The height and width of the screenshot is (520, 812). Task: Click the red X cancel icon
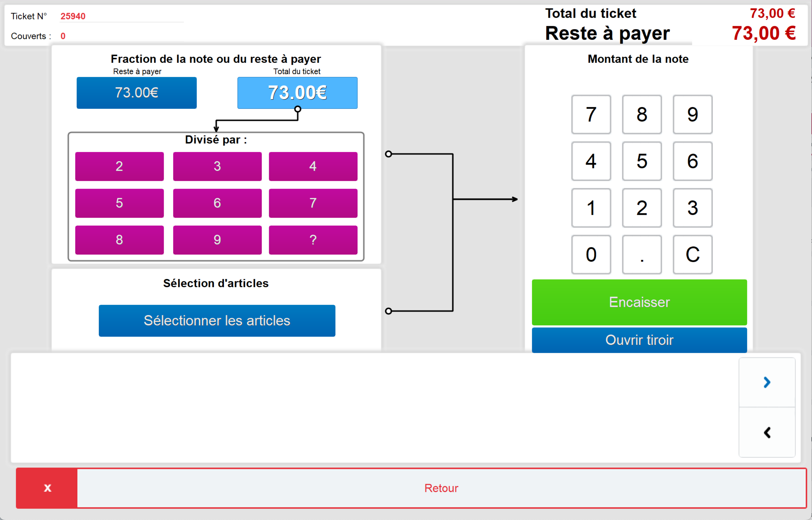click(47, 488)
